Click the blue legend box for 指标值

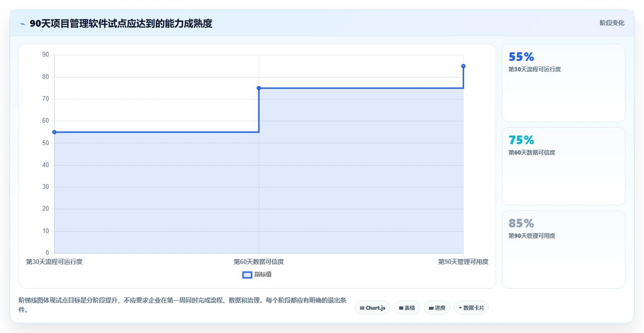[247, 275]
